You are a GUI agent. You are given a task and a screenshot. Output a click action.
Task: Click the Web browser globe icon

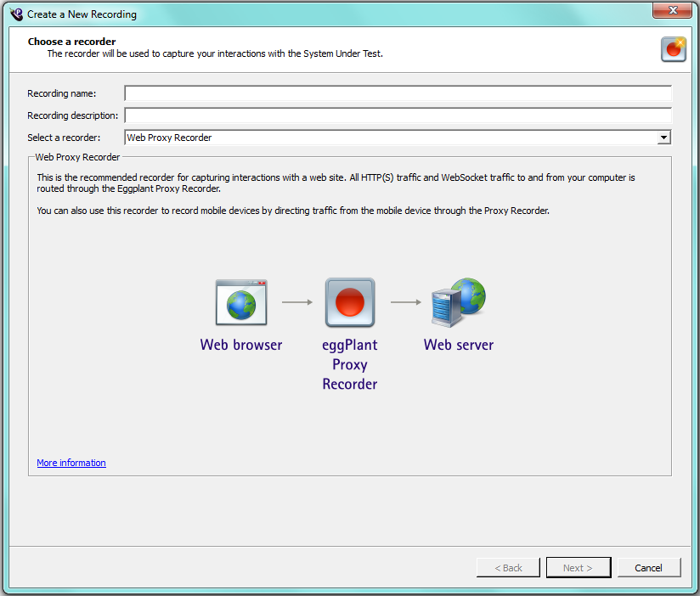(241, 302)
